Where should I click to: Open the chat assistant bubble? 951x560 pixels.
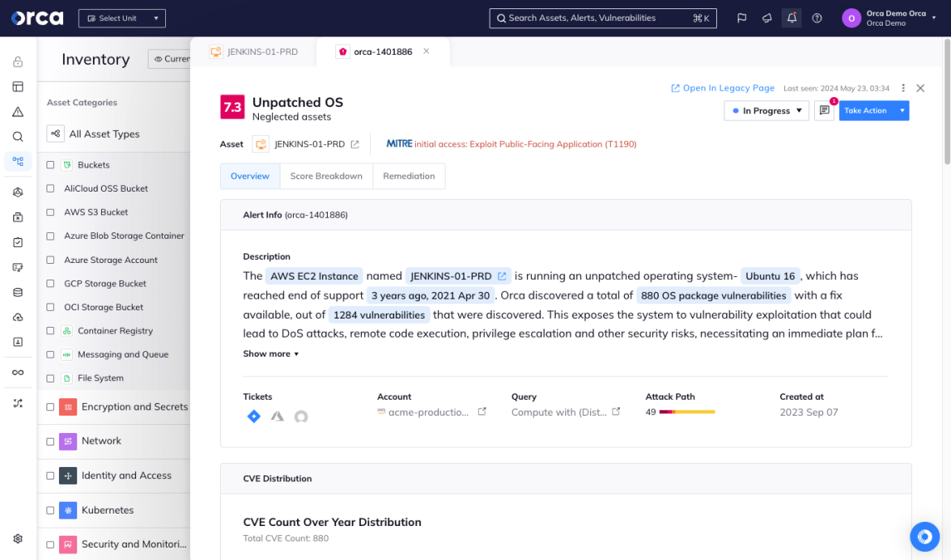[924, 537]
